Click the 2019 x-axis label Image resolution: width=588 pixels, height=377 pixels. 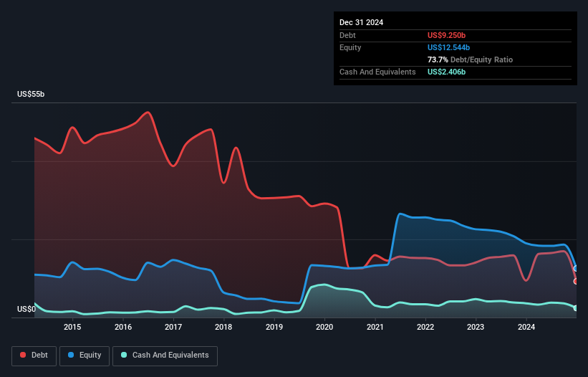point(274,327)
